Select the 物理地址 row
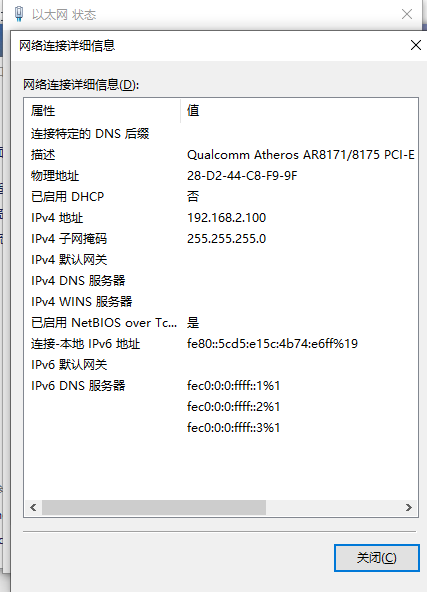The height and width of the screenshot is (592, 427). pos(221,176)
